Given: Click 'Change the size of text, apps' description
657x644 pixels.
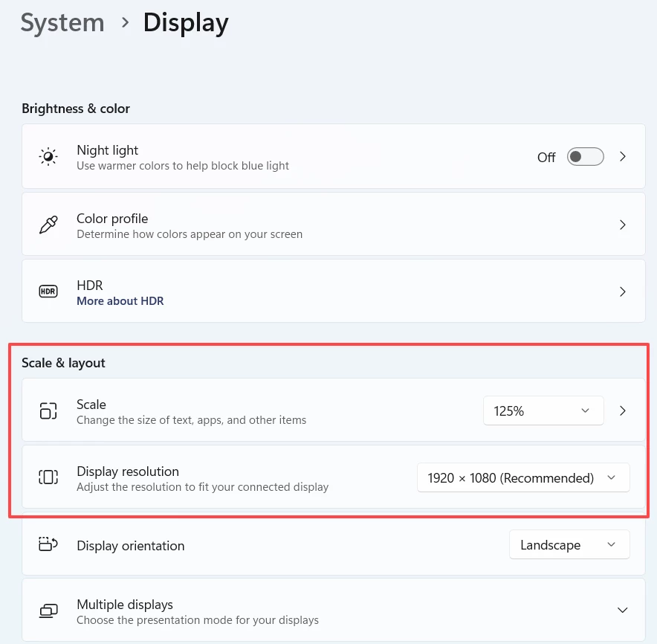Looking at the screenshot, I should pos(192,420).
